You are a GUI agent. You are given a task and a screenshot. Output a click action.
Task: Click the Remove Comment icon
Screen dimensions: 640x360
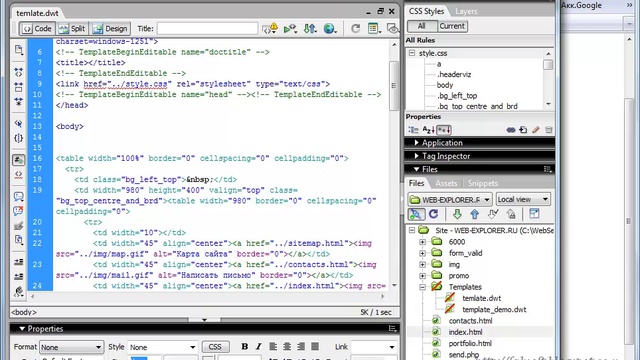18,211
